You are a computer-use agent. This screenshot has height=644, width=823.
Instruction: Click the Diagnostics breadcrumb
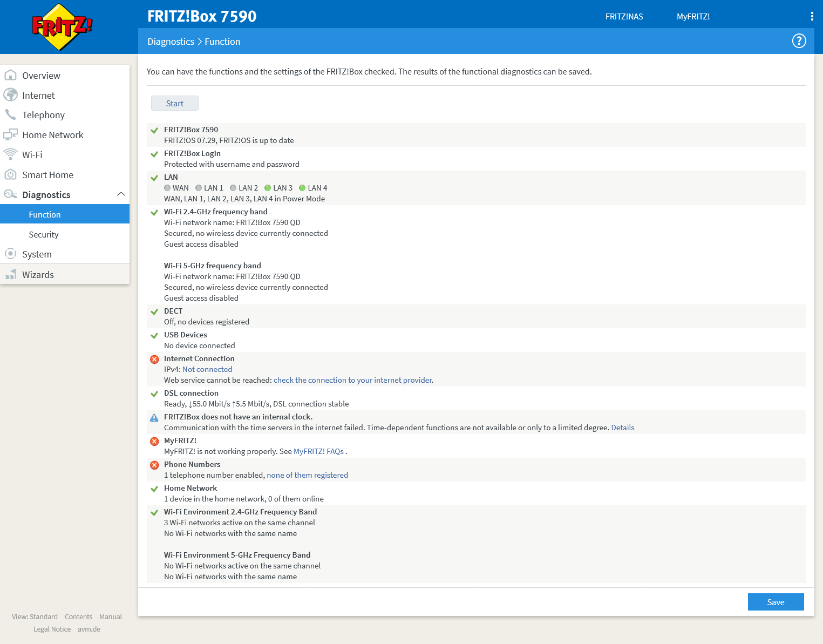[171, 42]
